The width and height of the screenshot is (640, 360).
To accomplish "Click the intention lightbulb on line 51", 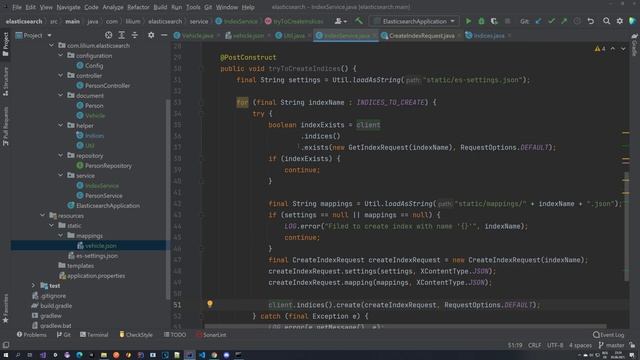I will click(210, 304).
